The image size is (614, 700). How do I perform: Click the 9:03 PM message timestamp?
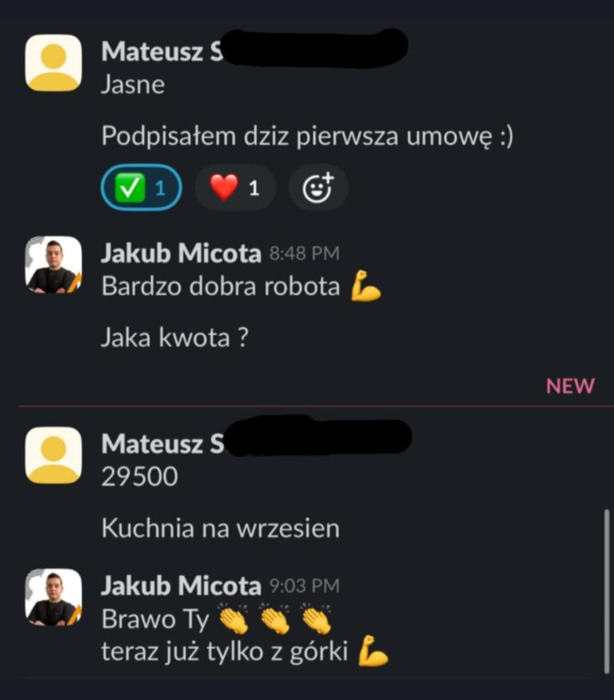click(x=305, y=586)
